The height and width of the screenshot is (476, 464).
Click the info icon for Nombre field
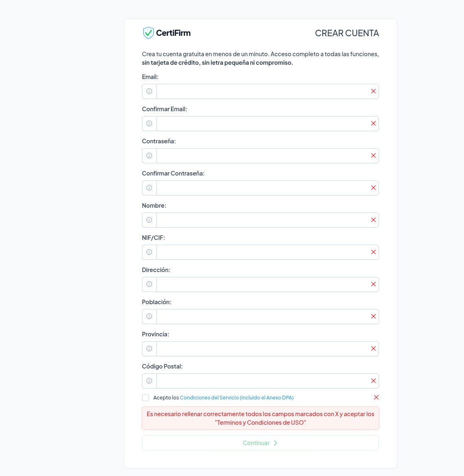[149, 220]
